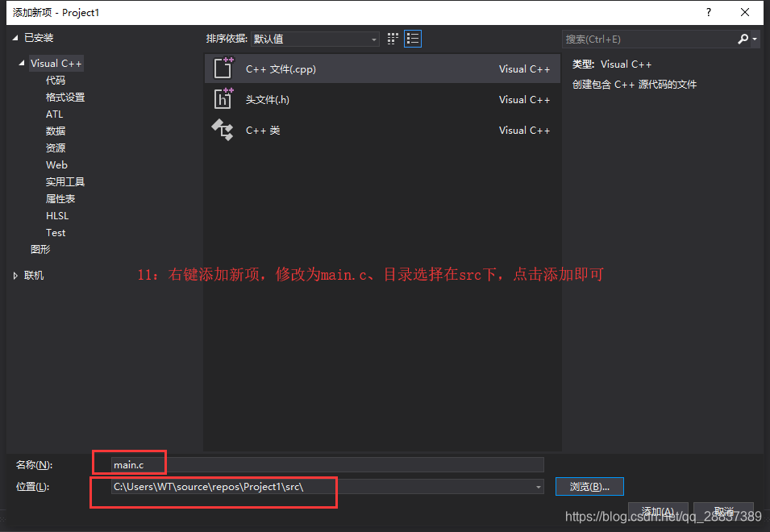The height and width of the screenshot is (532, 770).
Task: Open the search options dropdown arrow
Action: click(x=755, y=39)
